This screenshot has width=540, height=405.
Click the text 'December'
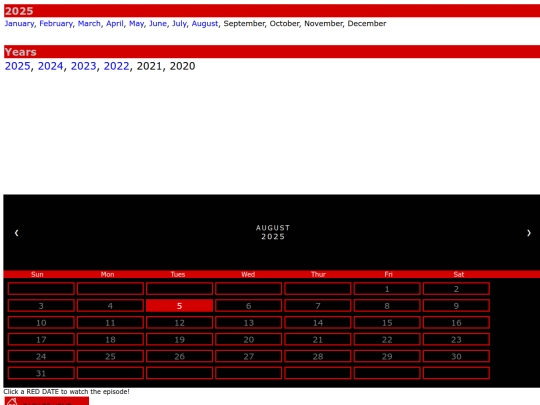367,23
